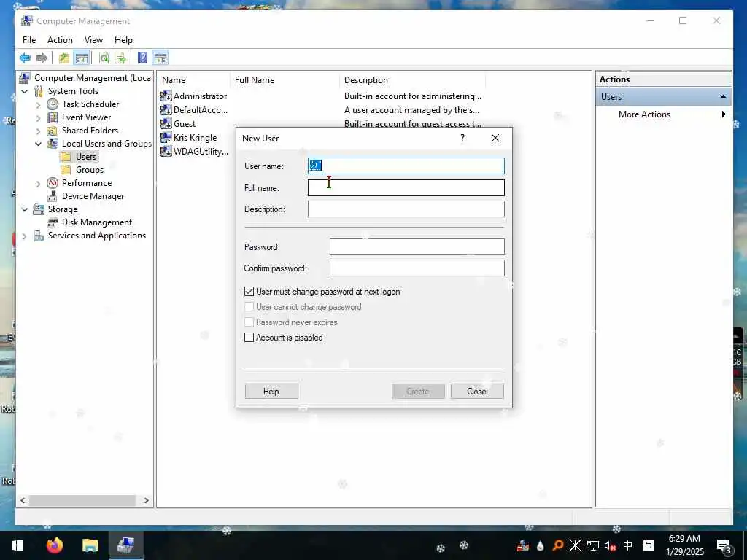Open the More Actions submenu arrow
The width and height of the screenshot is (747, 560).
(724, 114)
